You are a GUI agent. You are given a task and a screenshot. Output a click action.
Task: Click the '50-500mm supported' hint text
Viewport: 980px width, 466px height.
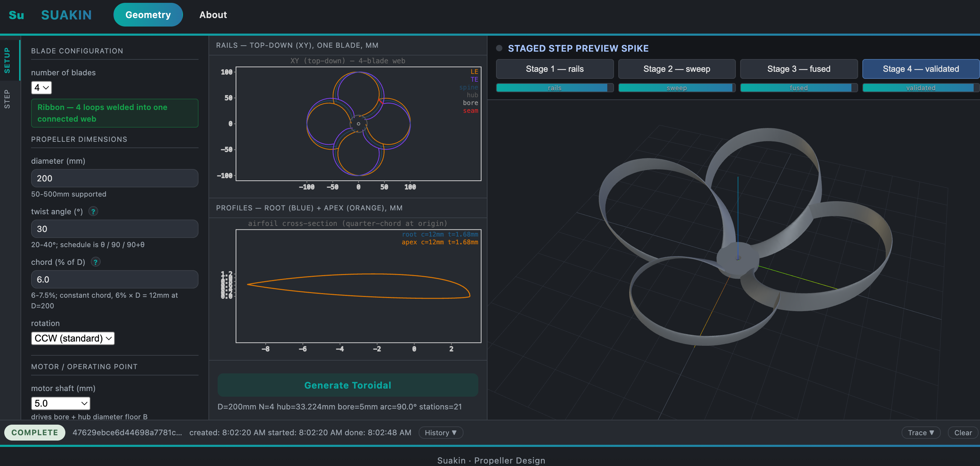pyautogui.click(x=69, y=194)
